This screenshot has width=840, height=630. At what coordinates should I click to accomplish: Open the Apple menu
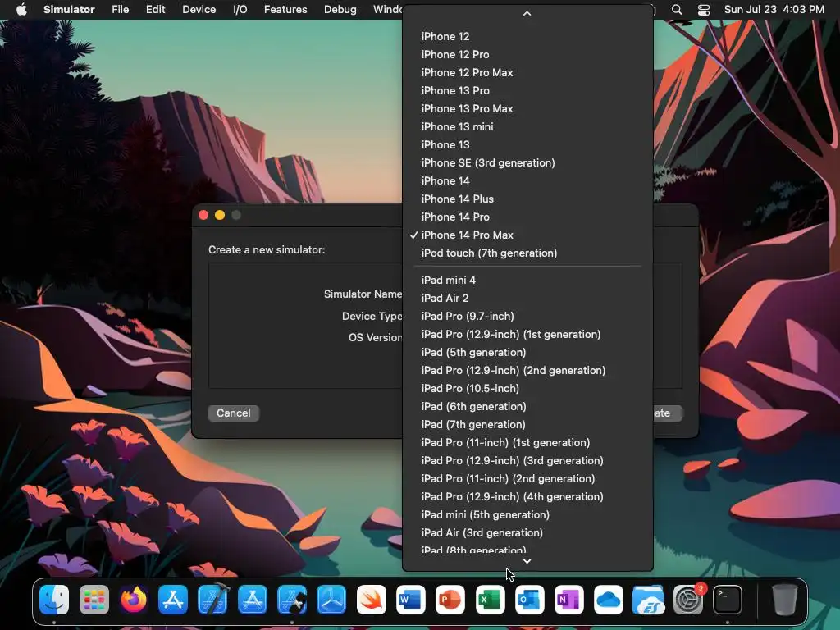21,10
